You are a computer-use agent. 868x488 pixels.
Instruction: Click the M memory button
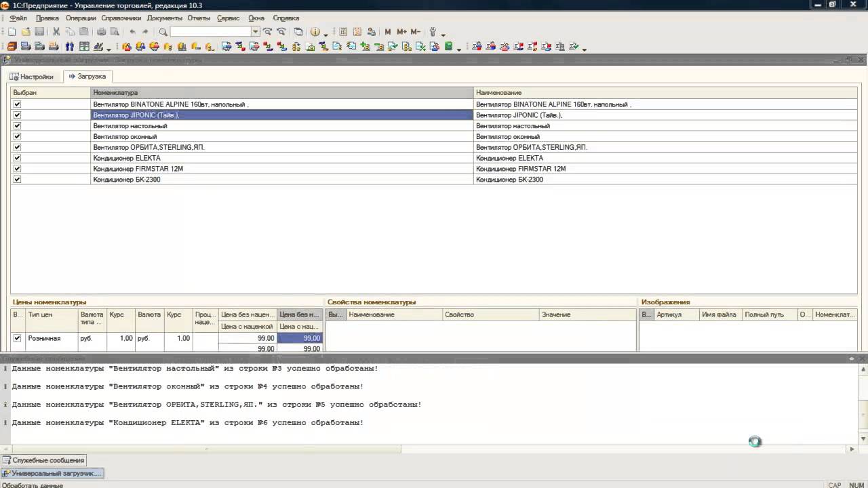[388, 32]
